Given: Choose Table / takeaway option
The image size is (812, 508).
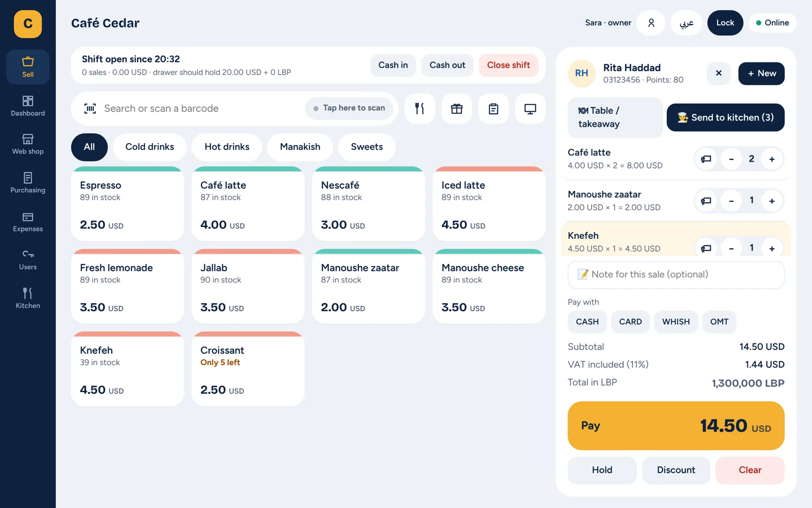Looking at the screenshot, I should pos(615,117).
